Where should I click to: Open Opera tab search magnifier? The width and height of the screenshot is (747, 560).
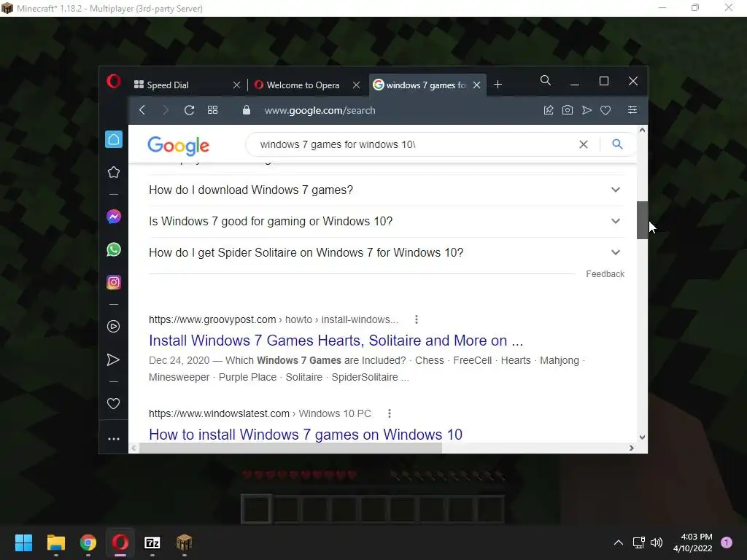pyautogui.click(x=546, y=80)
